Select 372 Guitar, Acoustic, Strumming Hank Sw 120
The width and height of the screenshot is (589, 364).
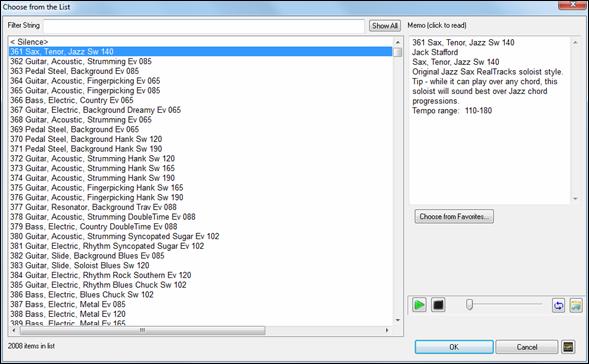click(x=201, y=159)
